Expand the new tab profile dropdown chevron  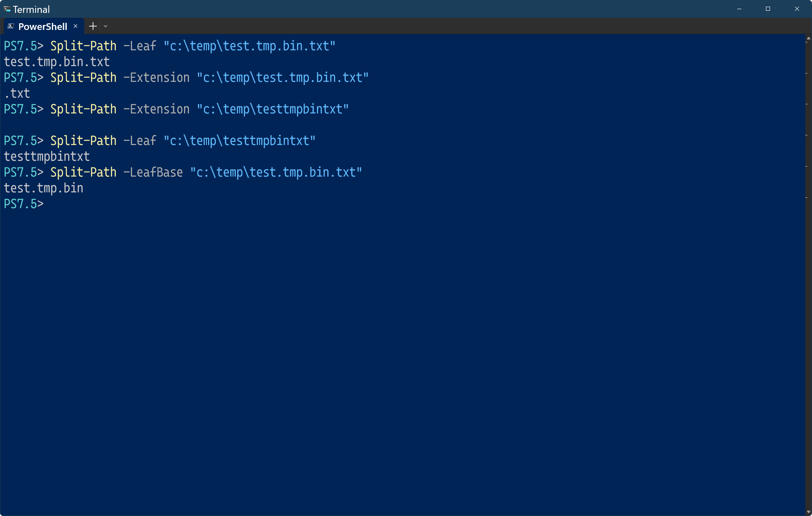click(105, 26)
